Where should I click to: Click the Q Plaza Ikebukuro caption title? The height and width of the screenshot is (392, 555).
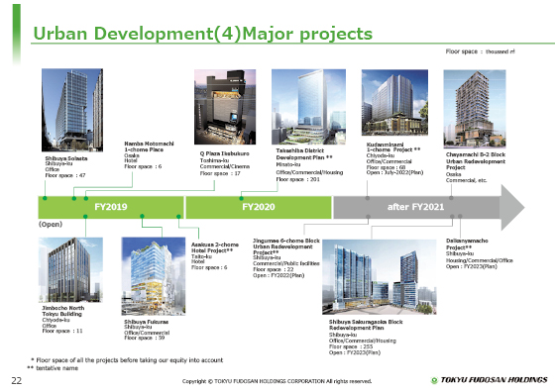224,153
